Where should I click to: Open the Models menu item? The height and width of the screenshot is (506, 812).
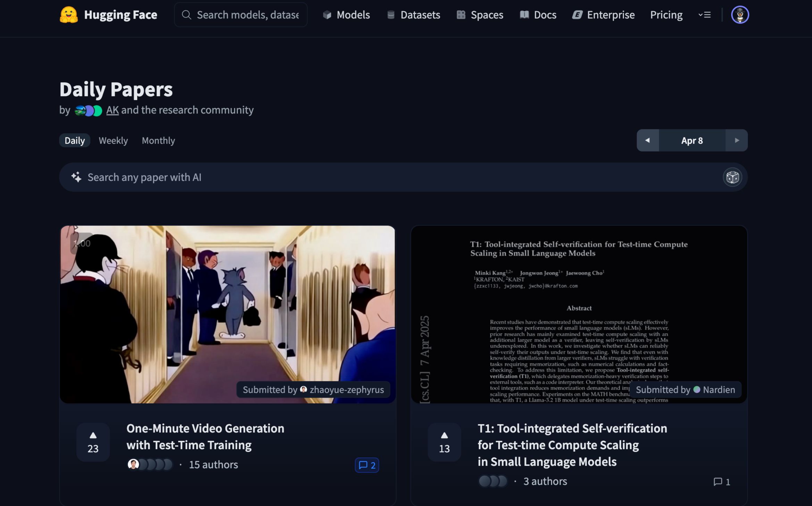(x=346, y=15)
